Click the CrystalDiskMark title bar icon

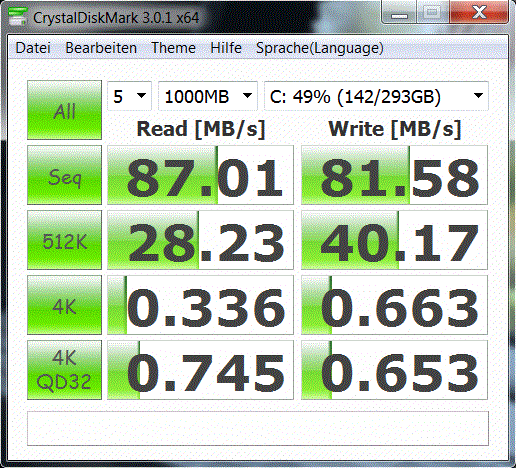pos(17,17)
